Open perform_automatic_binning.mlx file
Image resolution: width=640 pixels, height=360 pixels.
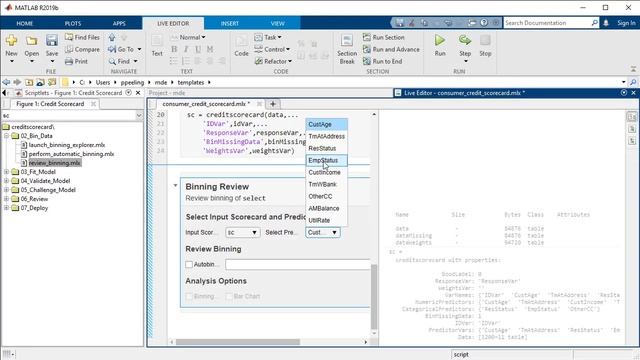click(71, 154)
